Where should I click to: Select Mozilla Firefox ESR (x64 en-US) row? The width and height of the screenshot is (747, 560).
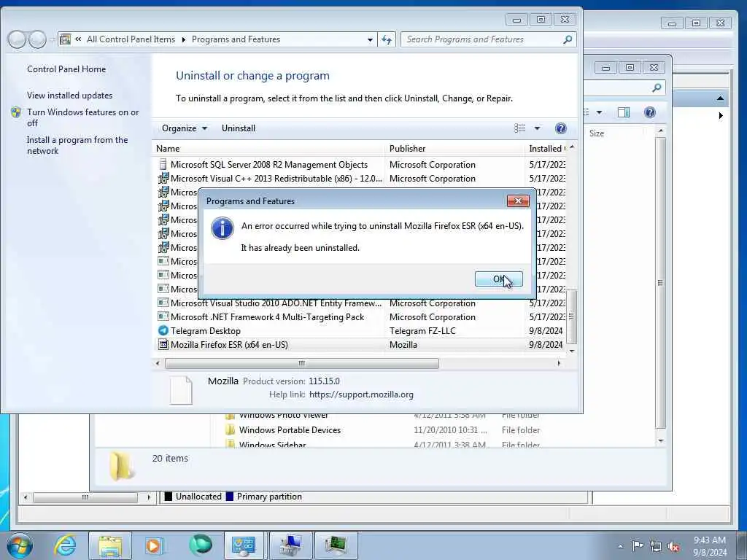coord(360,345)
